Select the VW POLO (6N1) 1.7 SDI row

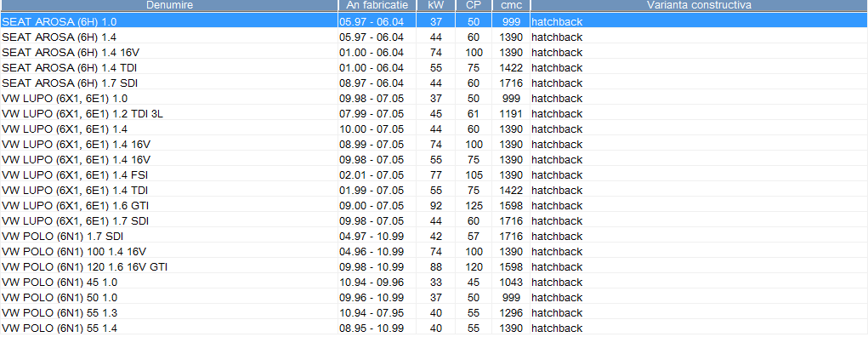(x=434, y=236)
